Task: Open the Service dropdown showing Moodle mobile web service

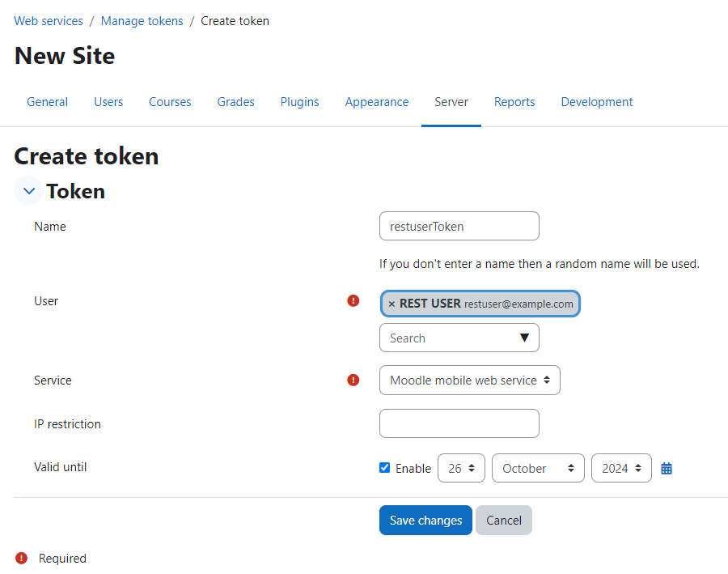Action: point(469,381)
